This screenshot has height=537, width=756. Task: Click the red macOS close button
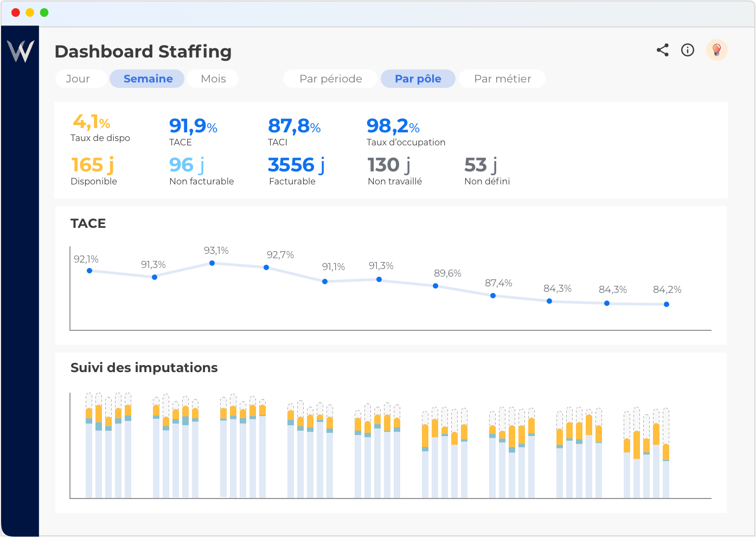point(16,12)
